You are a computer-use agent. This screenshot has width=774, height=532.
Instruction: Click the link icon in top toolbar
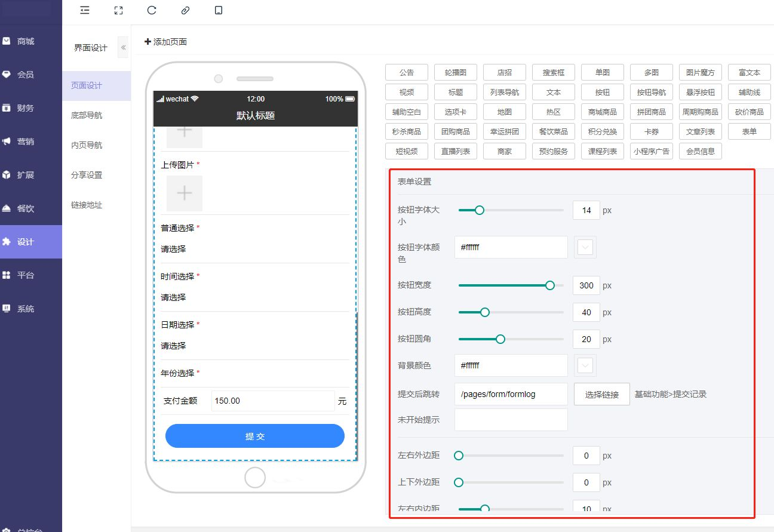[x=185, y=10]
